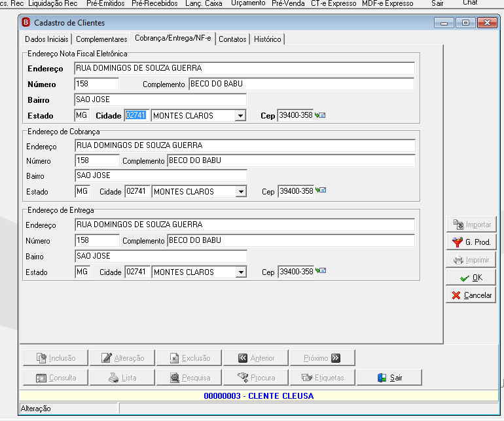This screenshot has height=421, width=504.
Task: Click CEP lookup icon in Endereço de Entrega
Action: (x=321, y=270)
